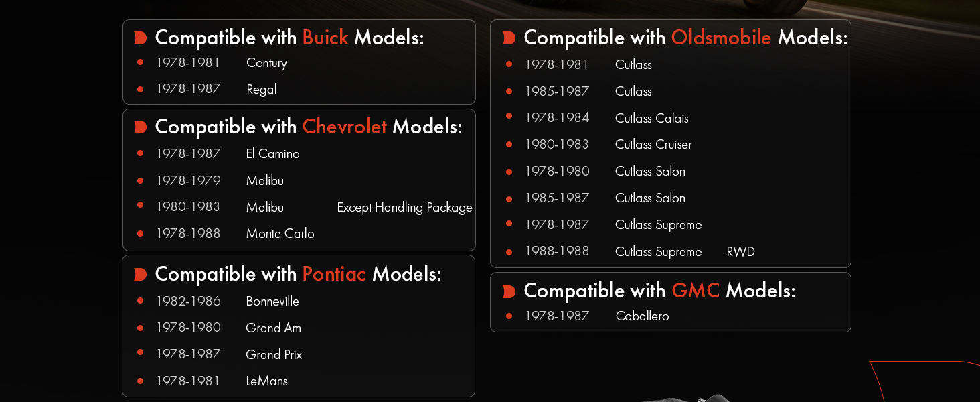Click the red D icon beside Oldsmobile heading
980x402 pixels.
[x=509, y=38]
